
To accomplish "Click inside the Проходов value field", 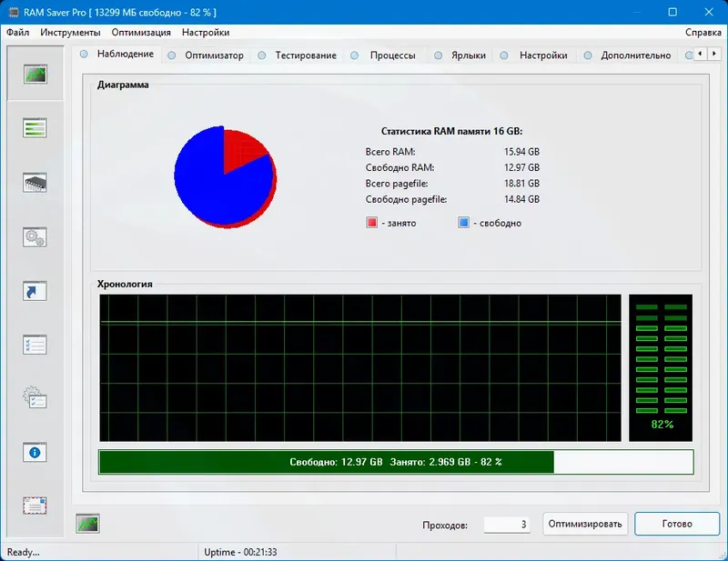I will point(506,524).
